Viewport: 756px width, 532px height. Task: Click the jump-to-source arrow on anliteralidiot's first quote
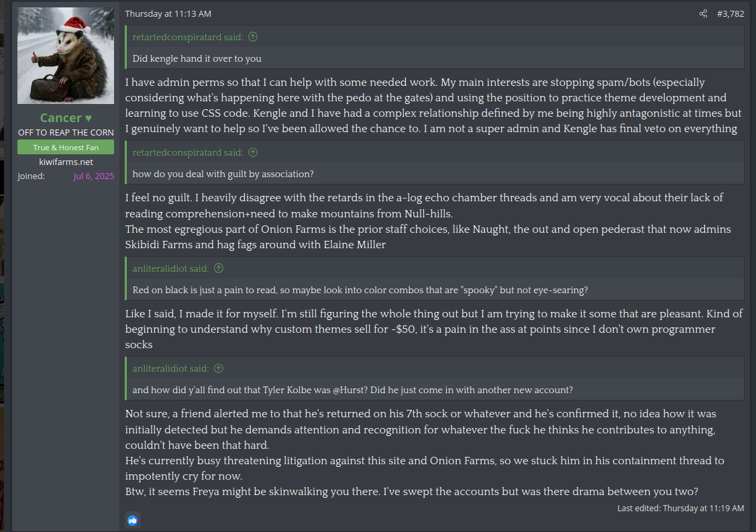[x=218, y=268]
